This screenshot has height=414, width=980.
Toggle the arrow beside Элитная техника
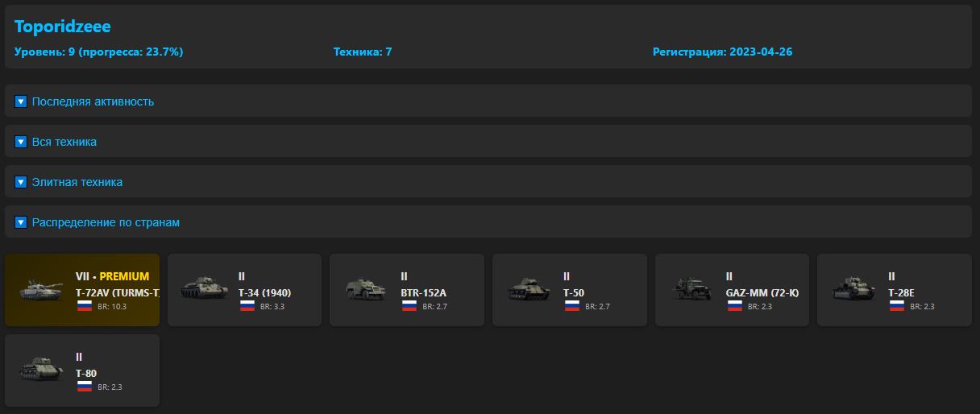click(x=21, y=182)
